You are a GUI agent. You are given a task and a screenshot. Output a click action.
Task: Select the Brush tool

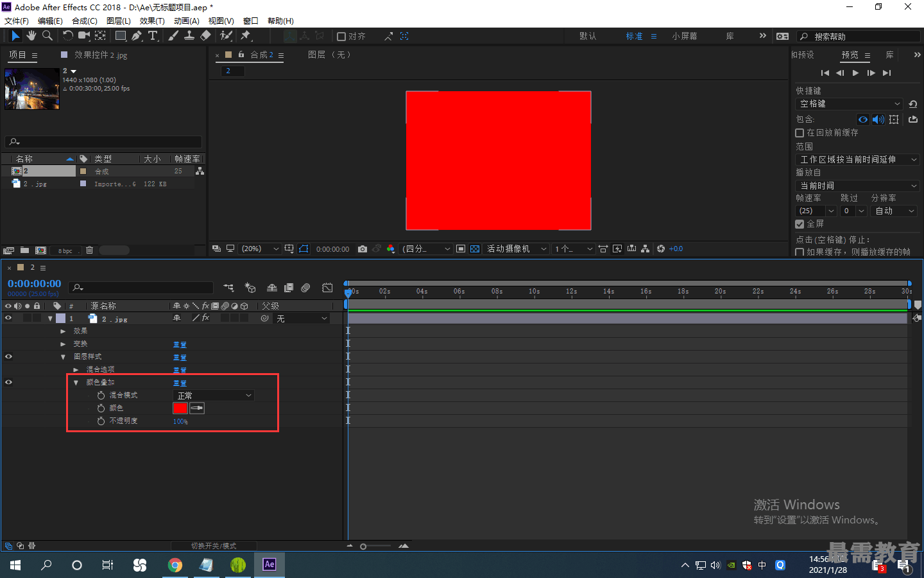coord(173,36)
